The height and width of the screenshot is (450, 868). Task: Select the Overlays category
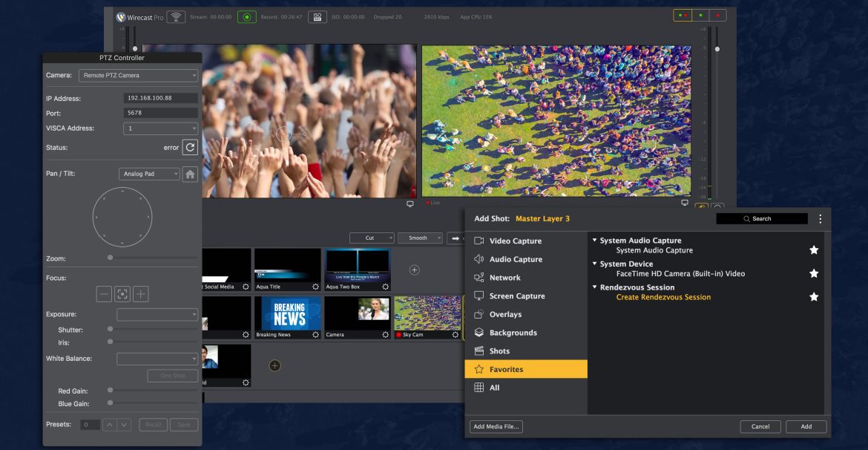526,314
